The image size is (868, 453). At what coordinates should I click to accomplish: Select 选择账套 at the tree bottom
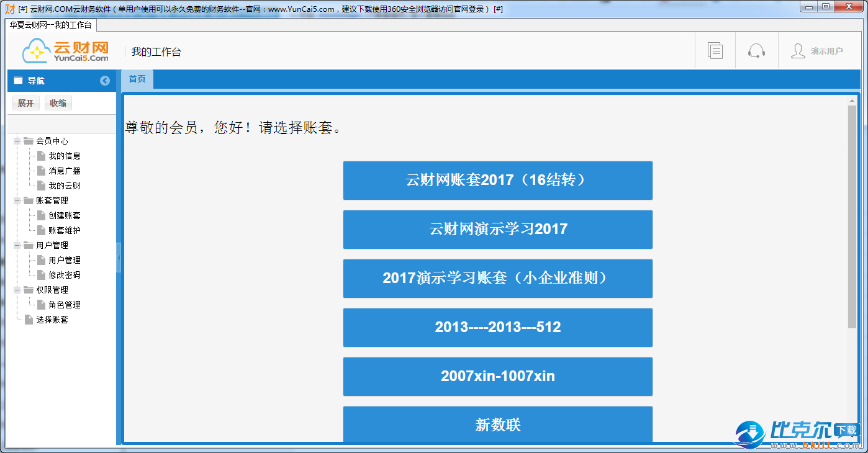point(53,319)
